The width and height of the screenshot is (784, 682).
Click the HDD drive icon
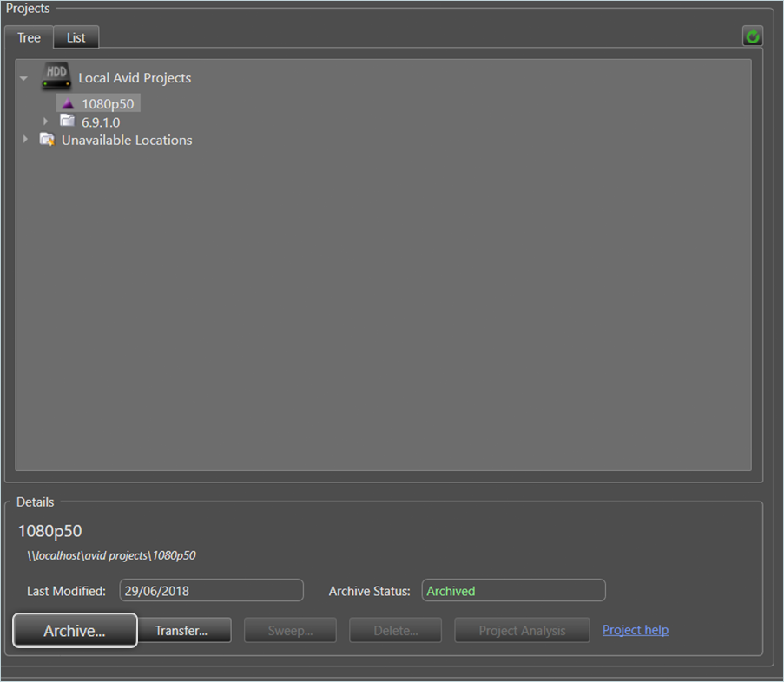(56, 76)
